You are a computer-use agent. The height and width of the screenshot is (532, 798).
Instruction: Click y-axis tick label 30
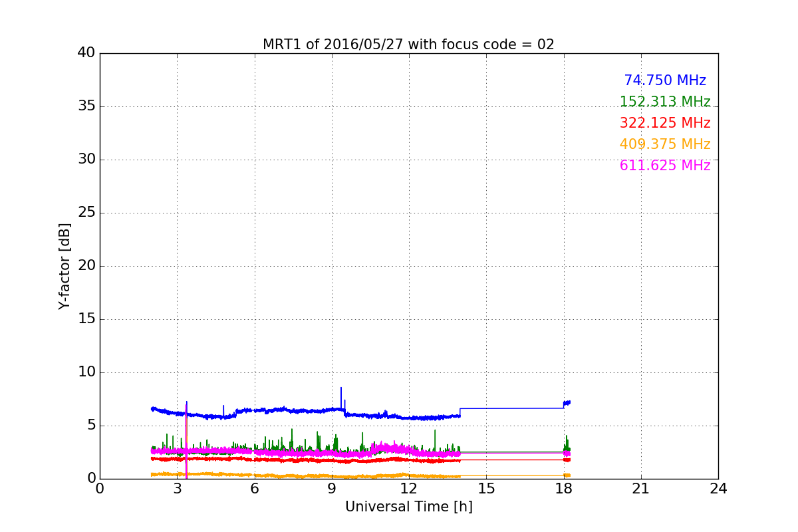click(x=86, y=160)
